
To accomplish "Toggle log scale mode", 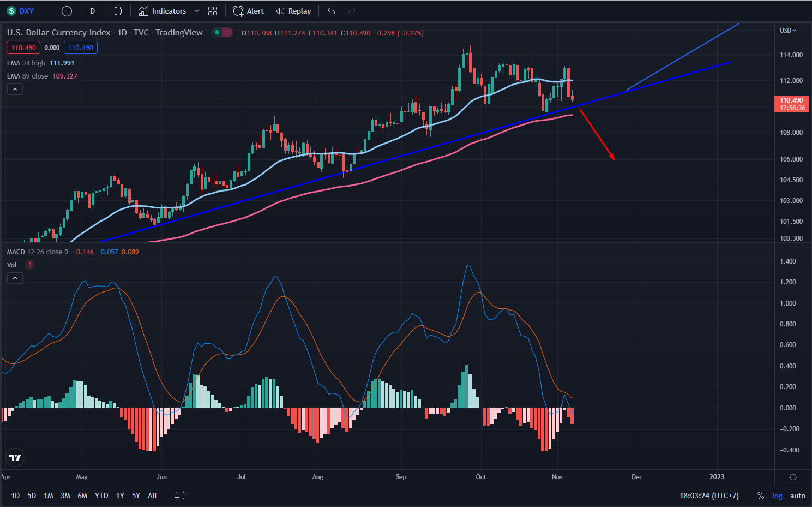I will tap(777, 496).
